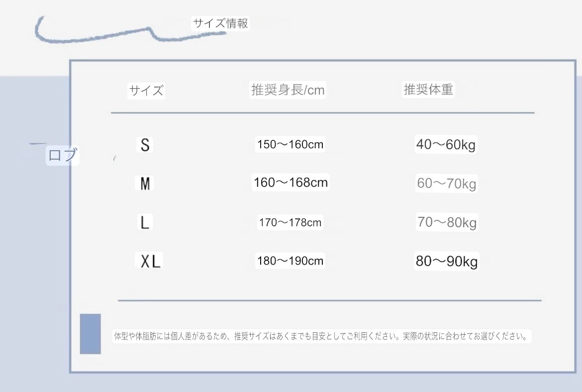
Task: Click the 160〜168cm height value
Action: click(x=291, y=183)
